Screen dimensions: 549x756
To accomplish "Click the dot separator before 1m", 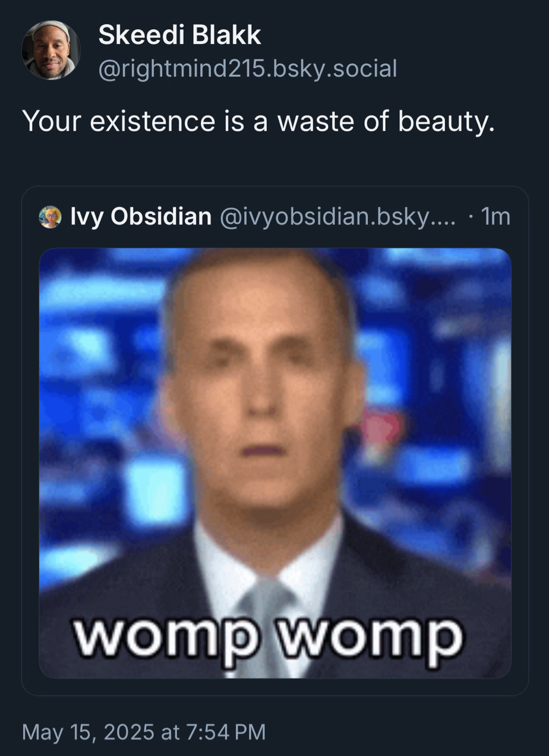I will point(471,218).
